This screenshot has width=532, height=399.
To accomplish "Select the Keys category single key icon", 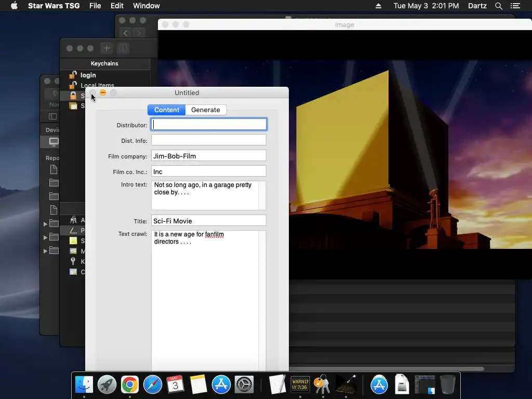I will pyautogui.click(x=73, y=261).
